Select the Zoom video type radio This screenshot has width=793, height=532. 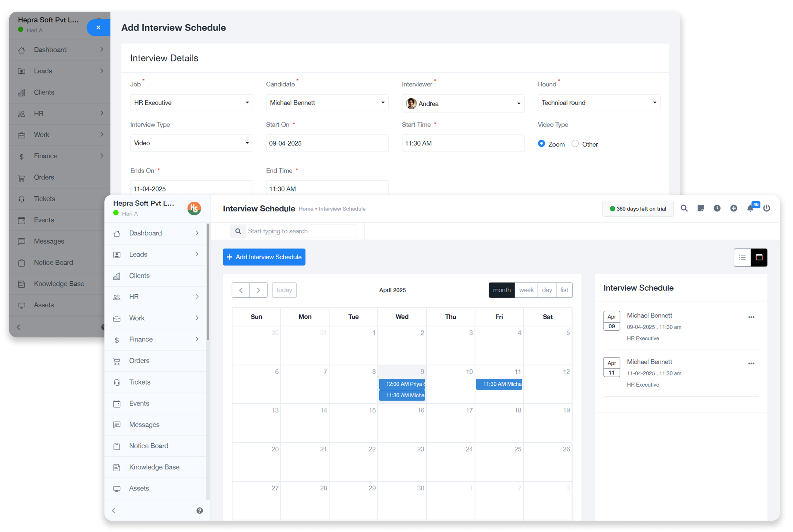(x=541, y=143)
